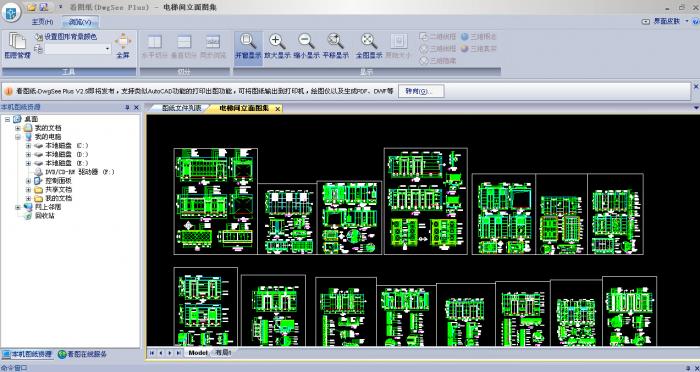Viewport: 700px width, 372px height.
Task: Select 桌面 root in the tree
Action: coord(31,119)
